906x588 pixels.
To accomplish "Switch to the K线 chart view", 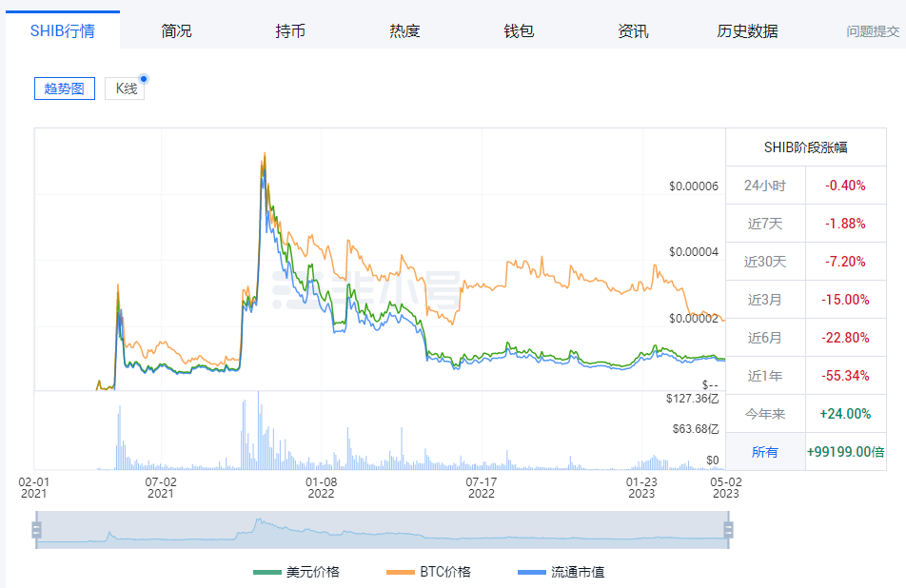I will pyautogui.click(x=125, y=88).
